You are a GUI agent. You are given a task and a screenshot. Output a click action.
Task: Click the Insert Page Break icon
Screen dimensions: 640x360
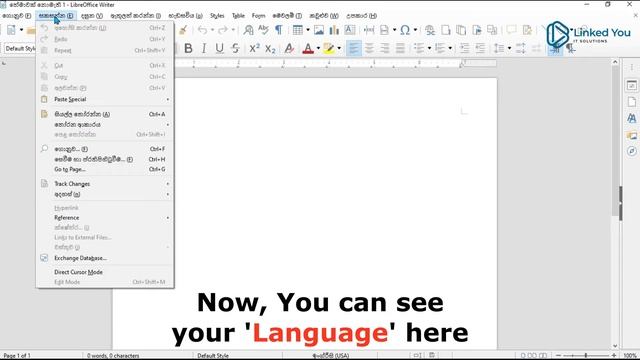click(369, 30)
